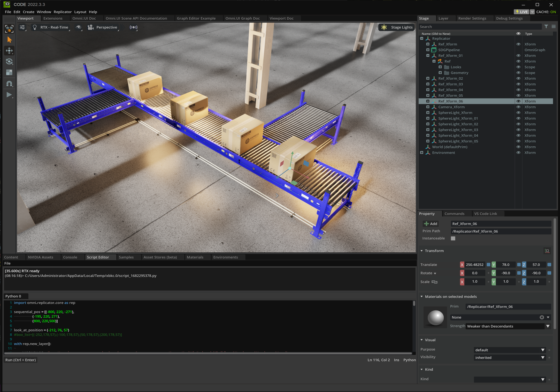Viewport: 560px width, 392px height.
Task: Collapse the Transform section
Action: [422, 251]
